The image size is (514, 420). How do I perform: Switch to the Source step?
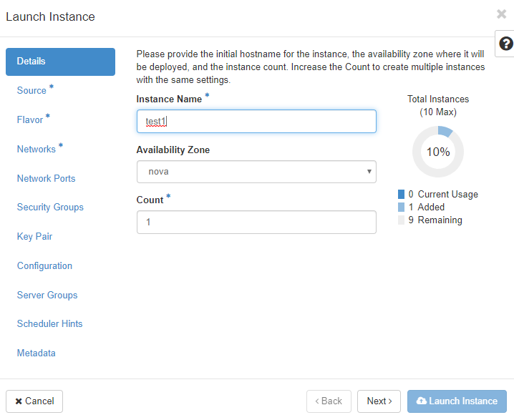pos(31,90)
